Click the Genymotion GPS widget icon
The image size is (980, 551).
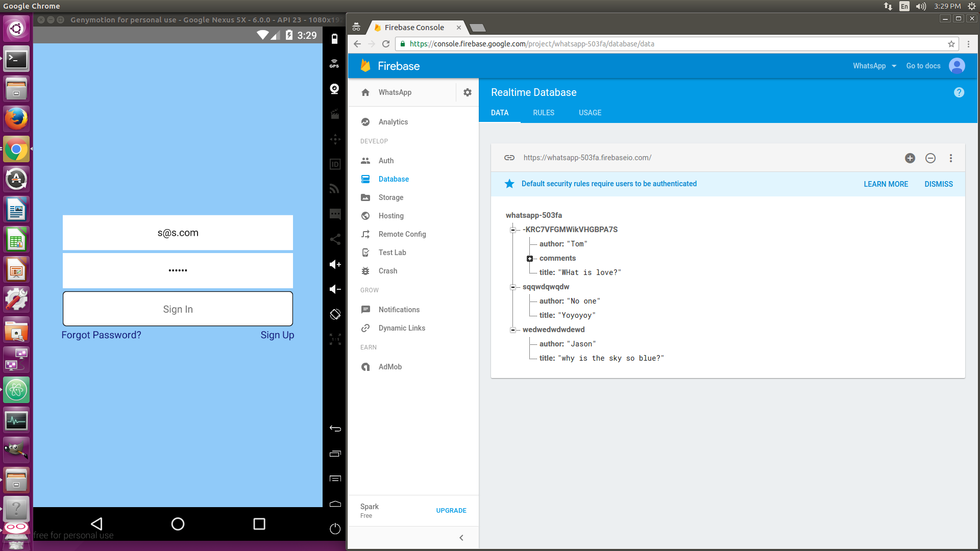(x=334, y=64)
